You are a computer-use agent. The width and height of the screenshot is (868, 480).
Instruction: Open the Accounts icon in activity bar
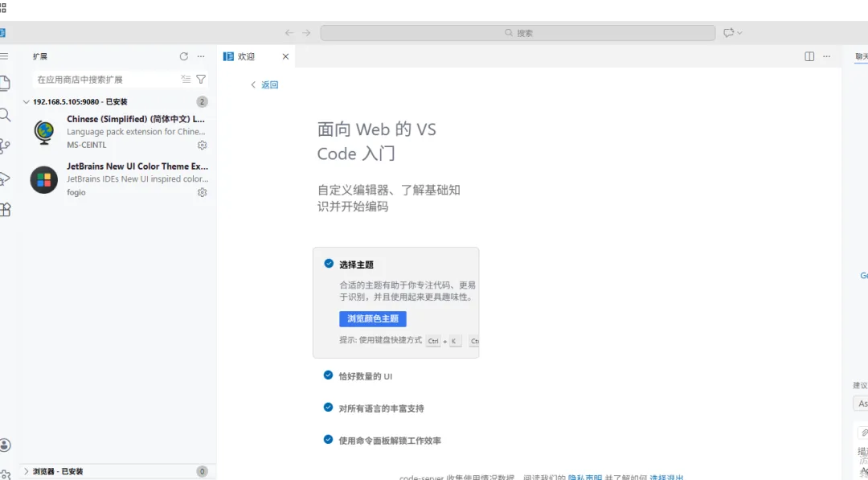(x=5, y=445)
